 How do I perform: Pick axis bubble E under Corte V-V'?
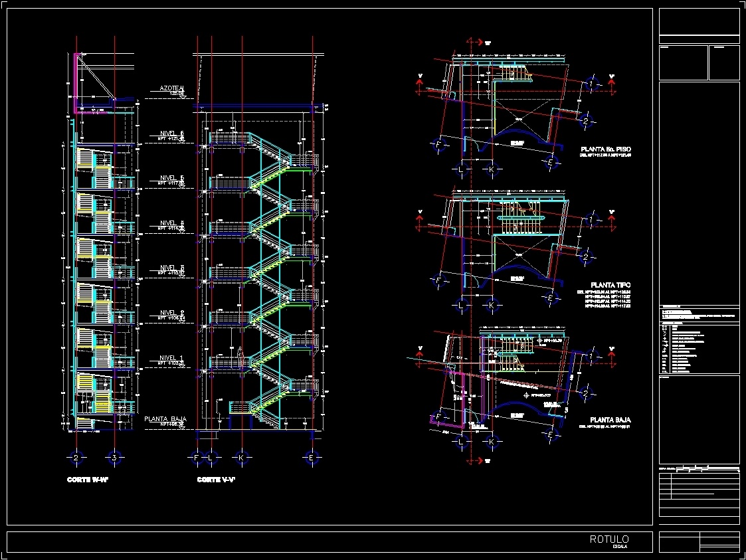click(312, 458)
